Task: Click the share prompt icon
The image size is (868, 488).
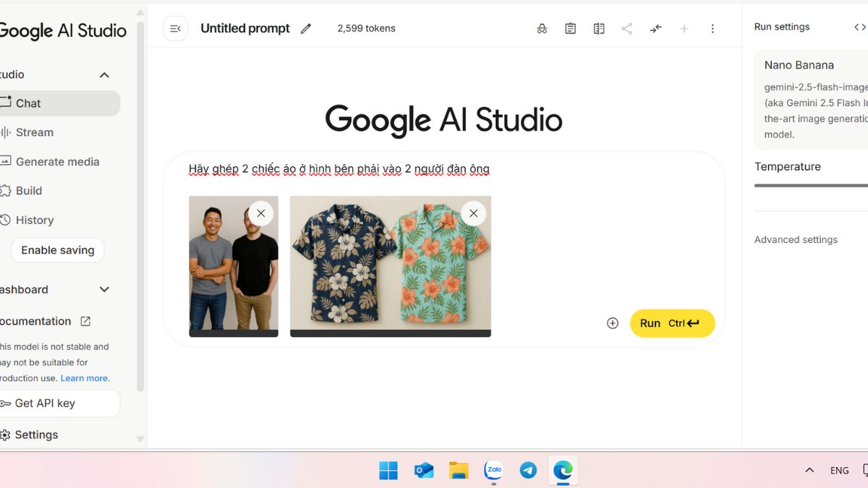Action: pos(627,28)
